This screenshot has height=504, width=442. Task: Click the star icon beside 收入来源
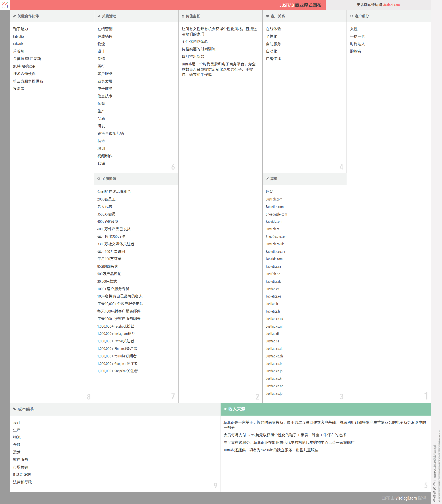click(225, 409)
